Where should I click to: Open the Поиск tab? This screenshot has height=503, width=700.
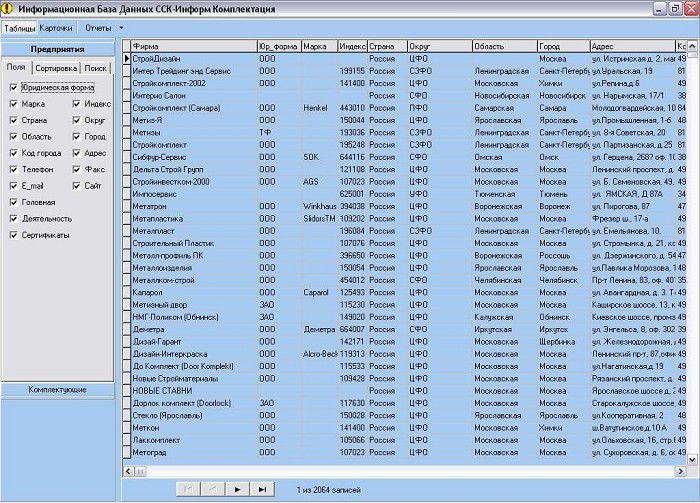click(96, 68)
